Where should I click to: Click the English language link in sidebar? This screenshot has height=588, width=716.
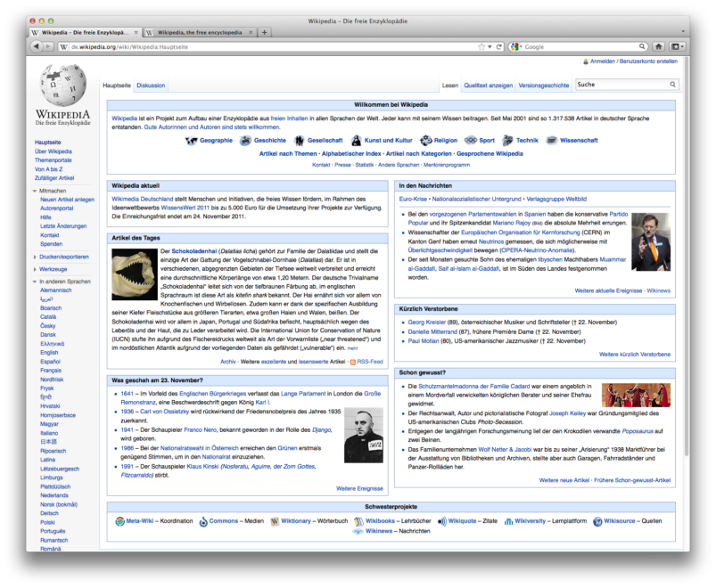pyautogui.click(x=49, y=353)
